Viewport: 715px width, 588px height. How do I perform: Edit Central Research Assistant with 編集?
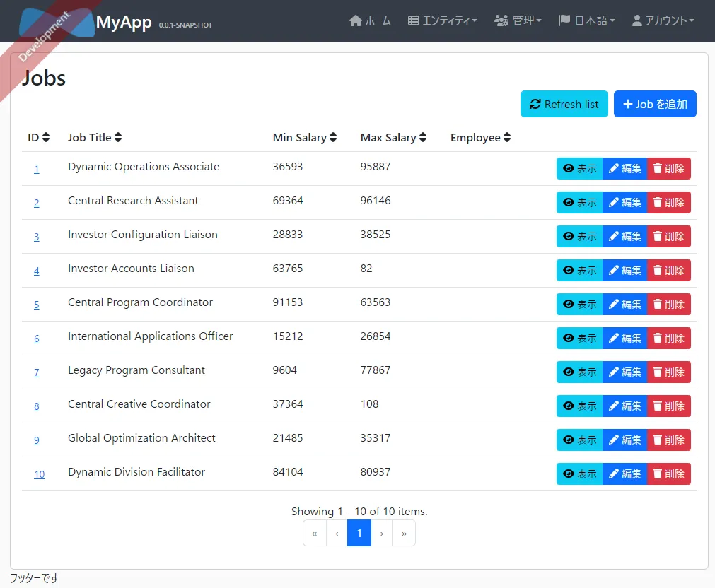pos(624,202)
